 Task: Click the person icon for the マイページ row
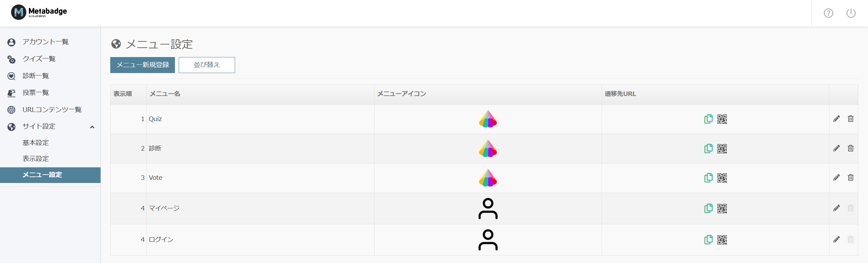pos(488,209)
